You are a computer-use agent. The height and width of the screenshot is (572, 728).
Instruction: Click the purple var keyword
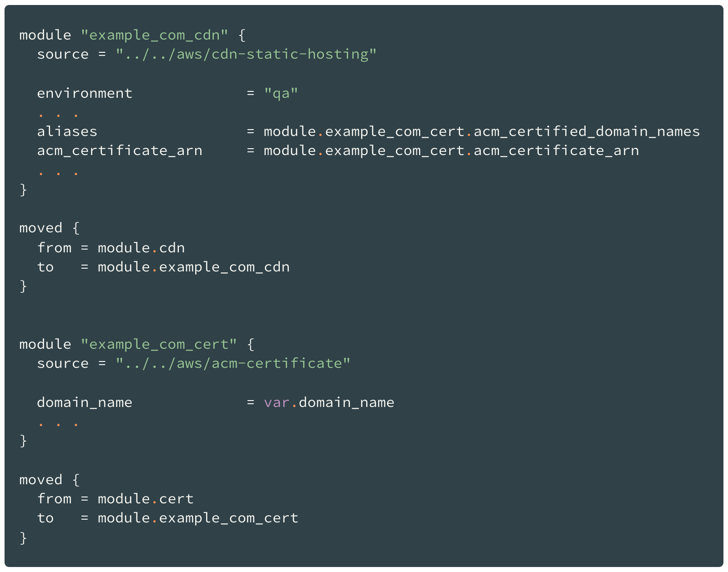tap(277, 403)
